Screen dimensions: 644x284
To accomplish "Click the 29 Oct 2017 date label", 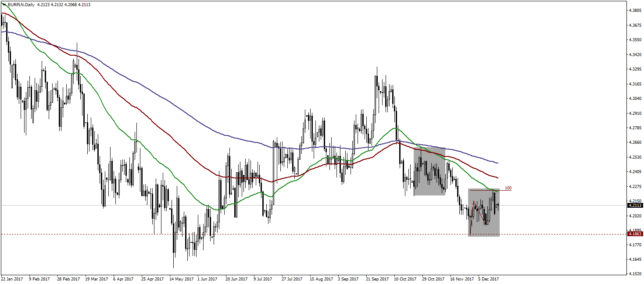I will (433, 279).
